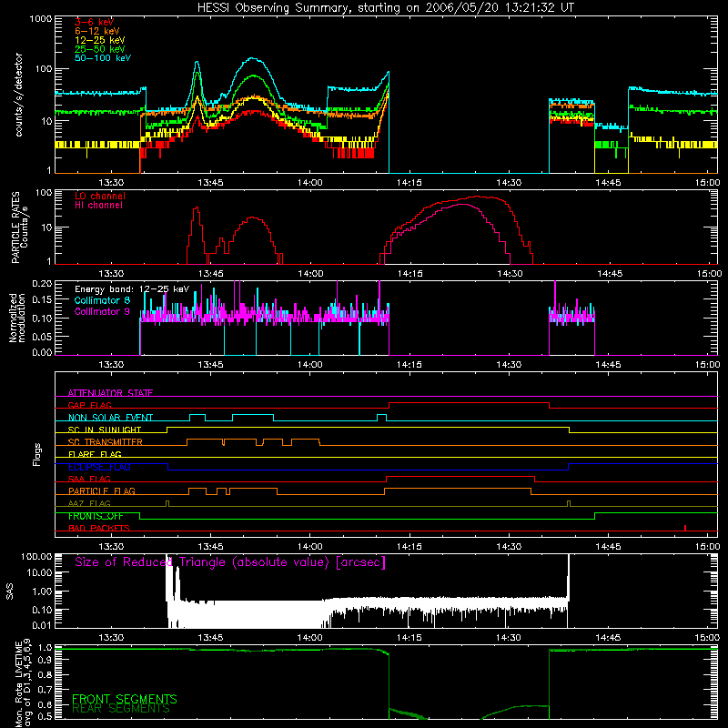The width and height of the screenshot is (728, 728).
Task: Select the 3-6 keV legend label
Action: tap(94, 22)
